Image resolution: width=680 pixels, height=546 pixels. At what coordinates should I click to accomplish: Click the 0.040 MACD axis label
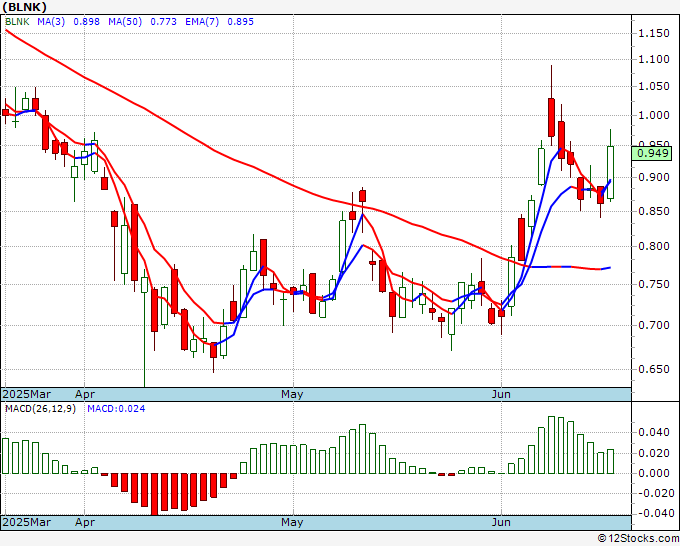654,432
